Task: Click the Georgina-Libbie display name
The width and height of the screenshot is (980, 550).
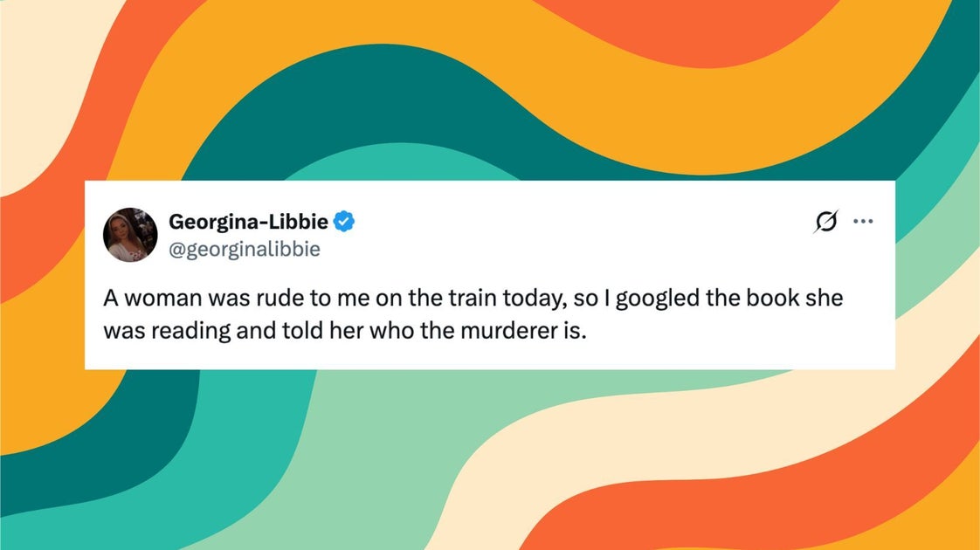Action: pos(248,221)
